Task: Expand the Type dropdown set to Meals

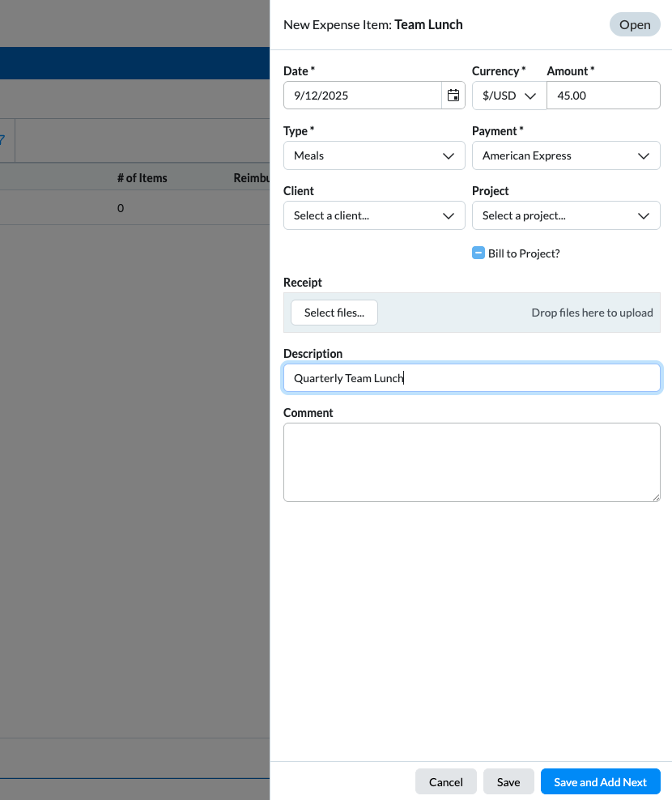Action: [x=374, y=155]
